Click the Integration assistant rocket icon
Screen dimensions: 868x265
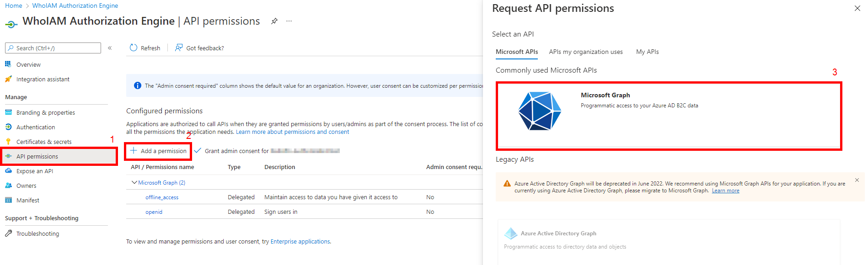pyautogui.click(x=8, y=79)
